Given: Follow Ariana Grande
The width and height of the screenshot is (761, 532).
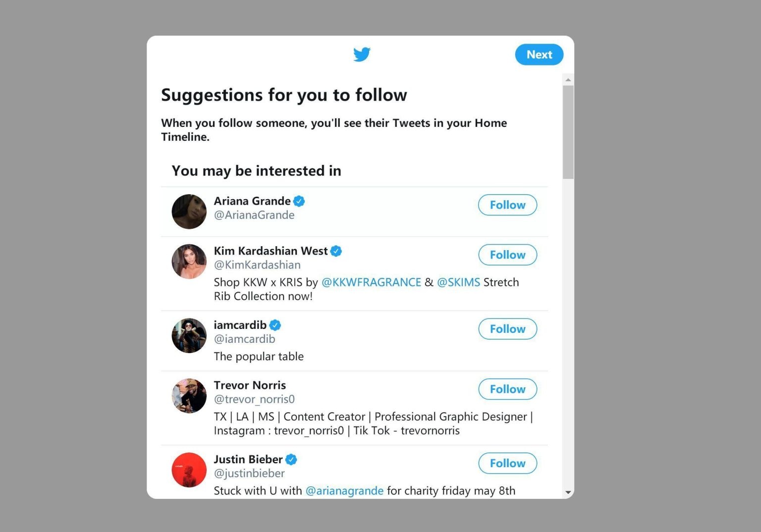Looking at the screenshot, I should tap(507, 205).
